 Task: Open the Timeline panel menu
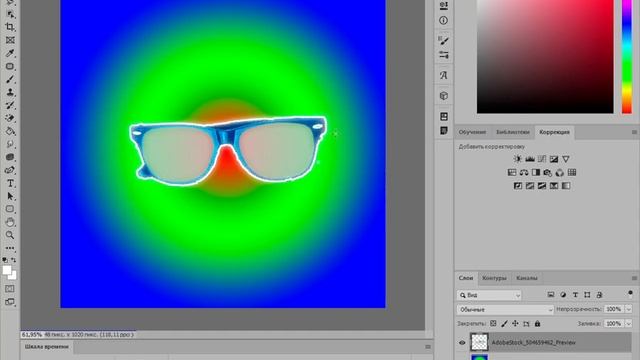(428, 347)
